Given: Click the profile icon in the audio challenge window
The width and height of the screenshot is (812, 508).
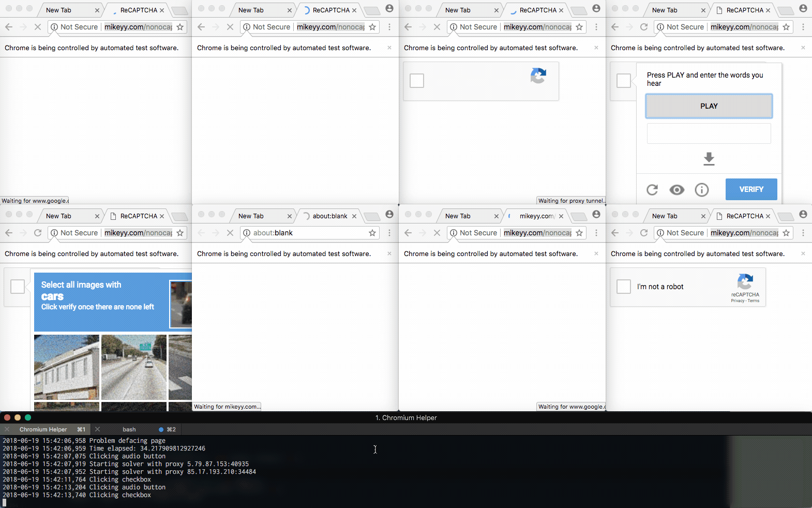Looking at the screenshot, I should [x=803, y=8].
